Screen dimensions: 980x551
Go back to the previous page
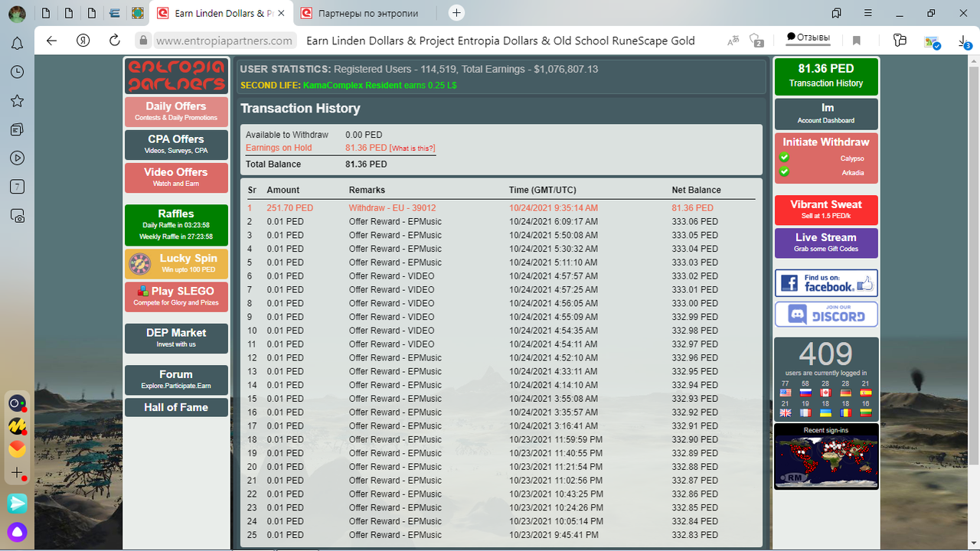(x=51, y=41)
